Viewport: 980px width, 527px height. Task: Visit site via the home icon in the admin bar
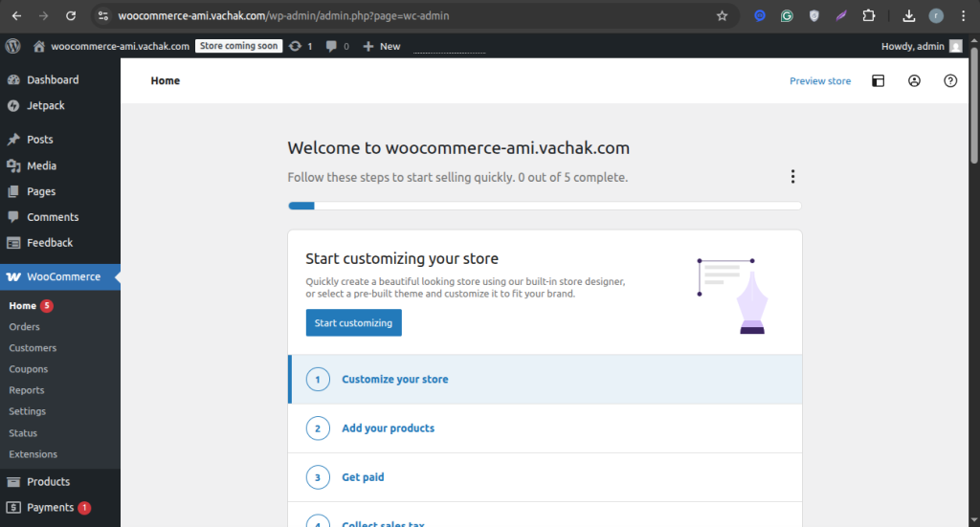tap(38, 46)
